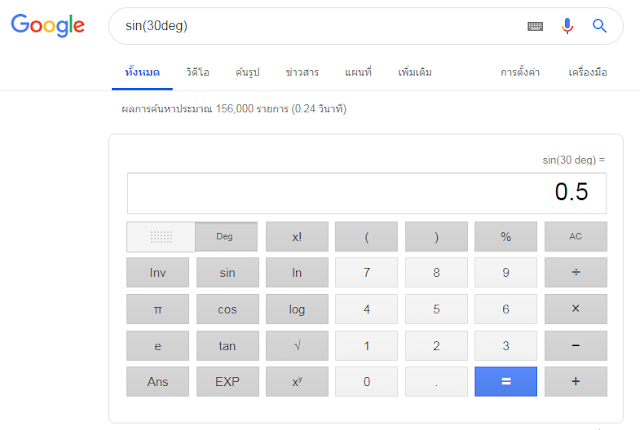Image resolution: width=640 pixels, height=430 pixels.
Task: Start voice search with the microphone
Action: point(567,26)
